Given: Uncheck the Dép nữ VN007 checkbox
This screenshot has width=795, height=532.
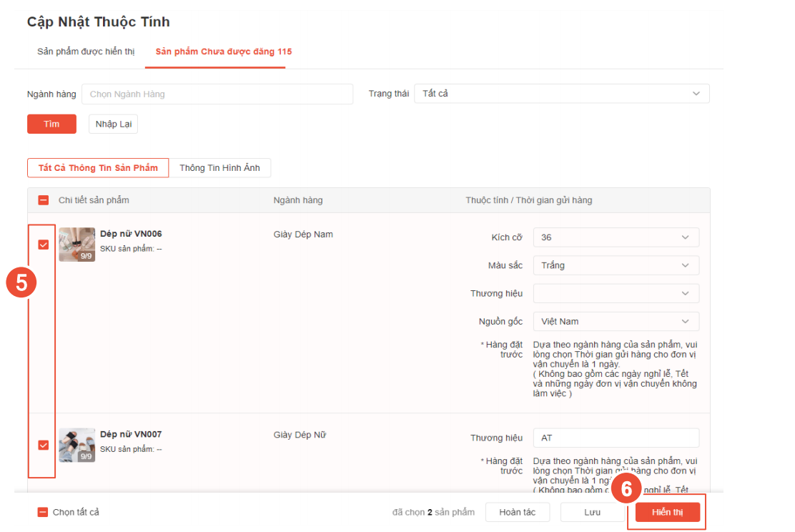Looking at the screenshot, I should click(x=44, y=445).
